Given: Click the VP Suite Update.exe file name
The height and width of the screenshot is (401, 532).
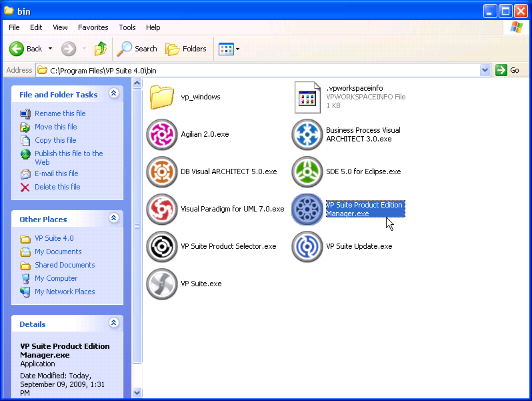Looking at the screenshot, I should tap(359, 246).
